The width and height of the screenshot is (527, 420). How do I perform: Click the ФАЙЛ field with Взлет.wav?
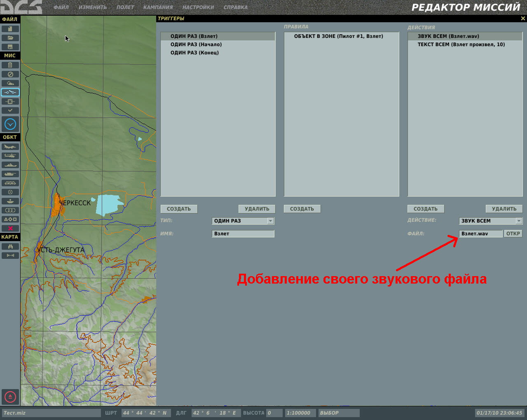click(x=481, y=234)
